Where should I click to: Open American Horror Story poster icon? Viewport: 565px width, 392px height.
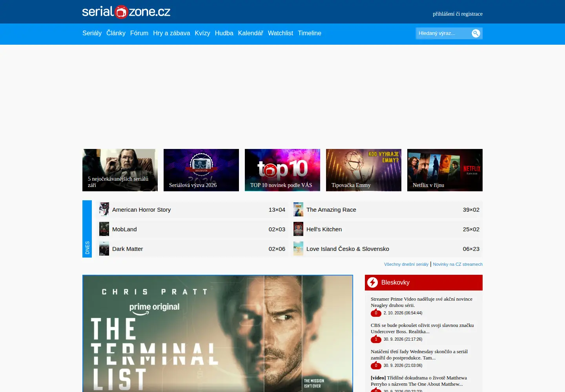pyautogui.click(x=104, y=209)
